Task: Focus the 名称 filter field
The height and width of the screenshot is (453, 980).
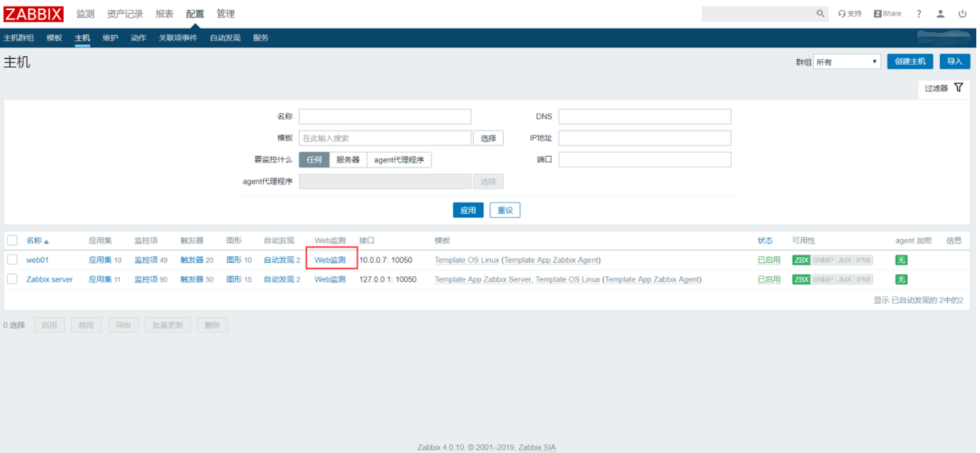Action: pyautogui.click(x=385, y=116)
